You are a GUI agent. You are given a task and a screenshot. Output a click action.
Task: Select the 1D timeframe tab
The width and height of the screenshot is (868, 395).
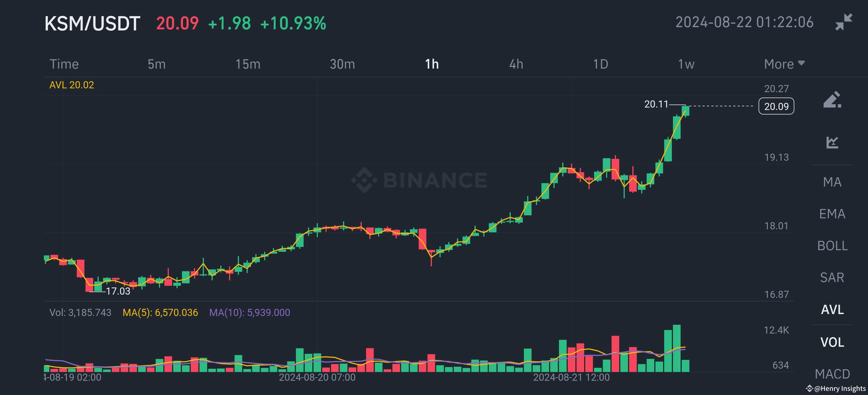point(601,64)
